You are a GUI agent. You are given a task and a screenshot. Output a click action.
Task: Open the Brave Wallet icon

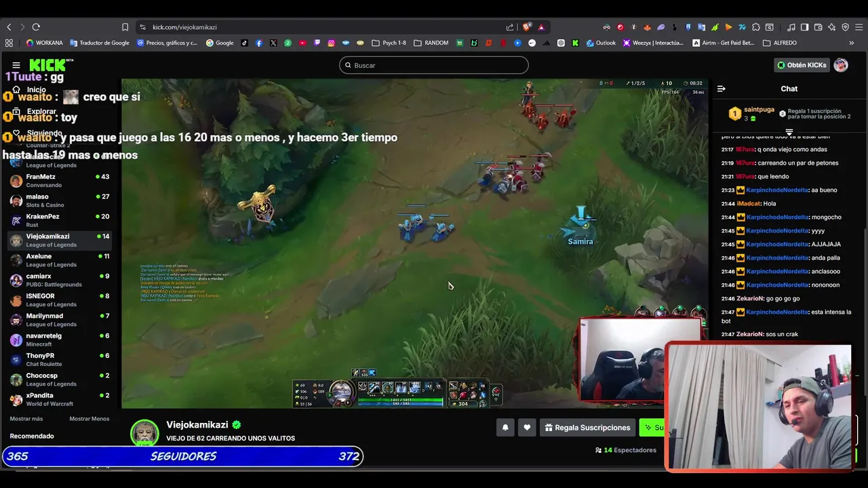coord(818,27)
